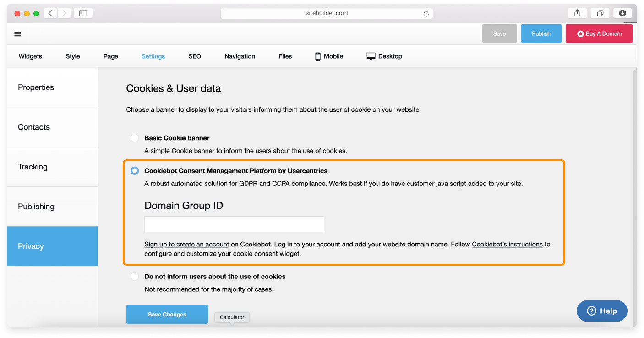Click the Safari share icon
The image size is (644, 338).
point(577,13)
